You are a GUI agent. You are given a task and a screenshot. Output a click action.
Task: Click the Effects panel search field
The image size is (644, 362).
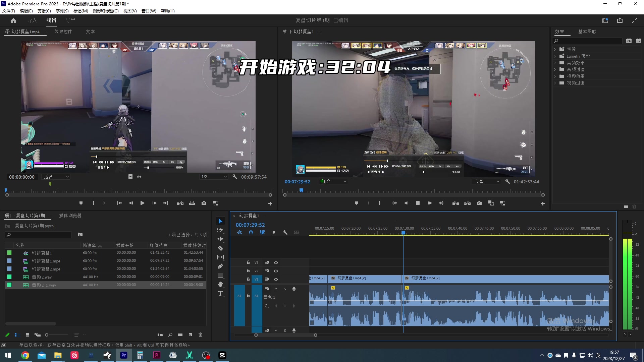click(587, 41)
